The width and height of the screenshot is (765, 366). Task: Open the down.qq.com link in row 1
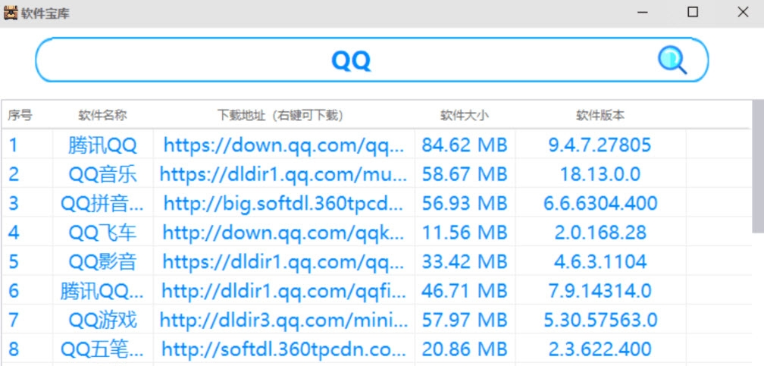coord(284,145)
